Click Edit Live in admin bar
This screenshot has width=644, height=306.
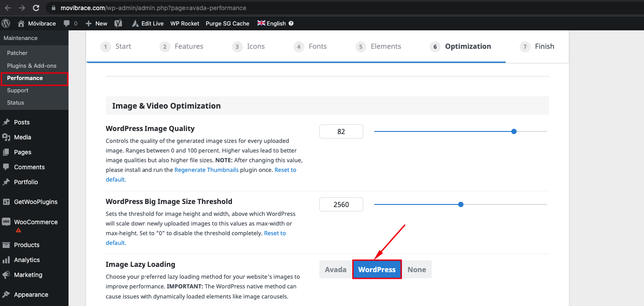pos(152,23)
